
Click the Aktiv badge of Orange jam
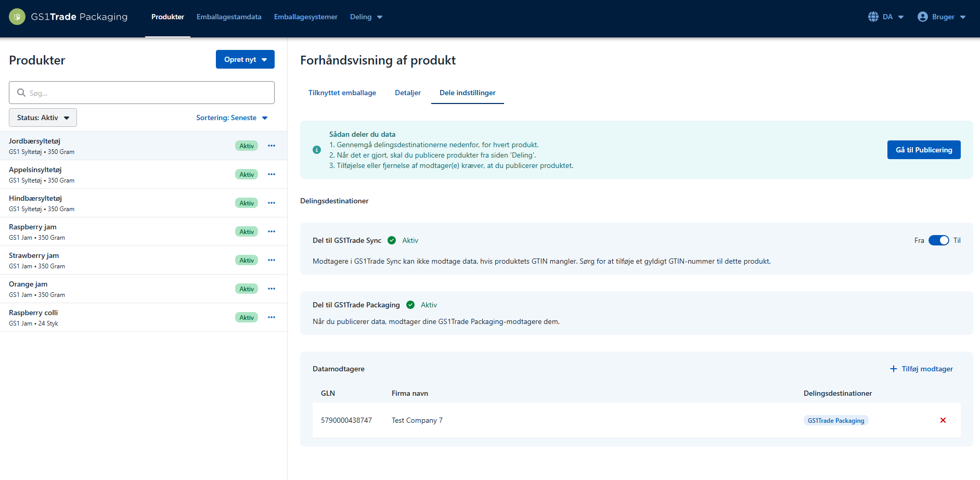(247, 289)
